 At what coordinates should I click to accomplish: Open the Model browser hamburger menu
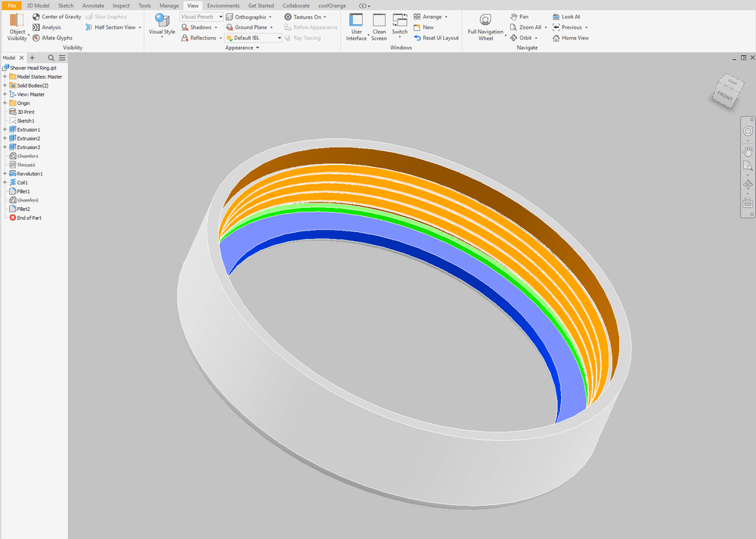tap(62, 58)
